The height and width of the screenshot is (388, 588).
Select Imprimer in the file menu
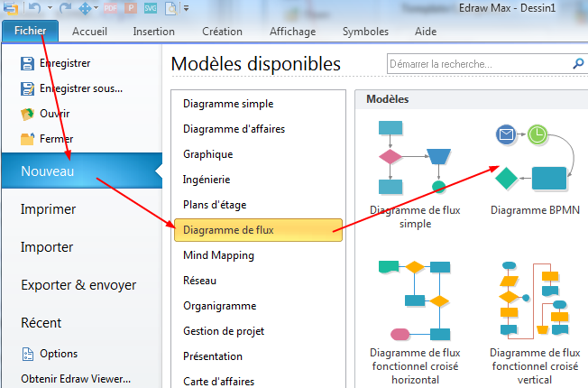48,209
